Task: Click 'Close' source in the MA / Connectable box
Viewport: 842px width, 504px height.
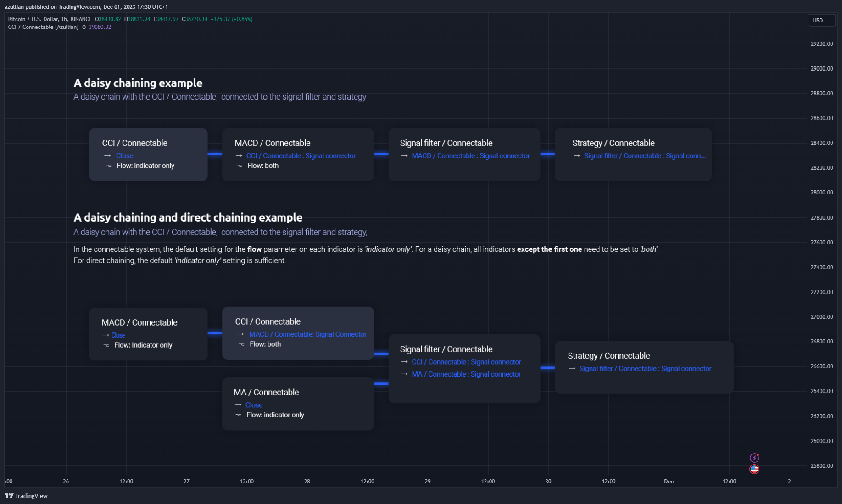Action: [254, 405]
